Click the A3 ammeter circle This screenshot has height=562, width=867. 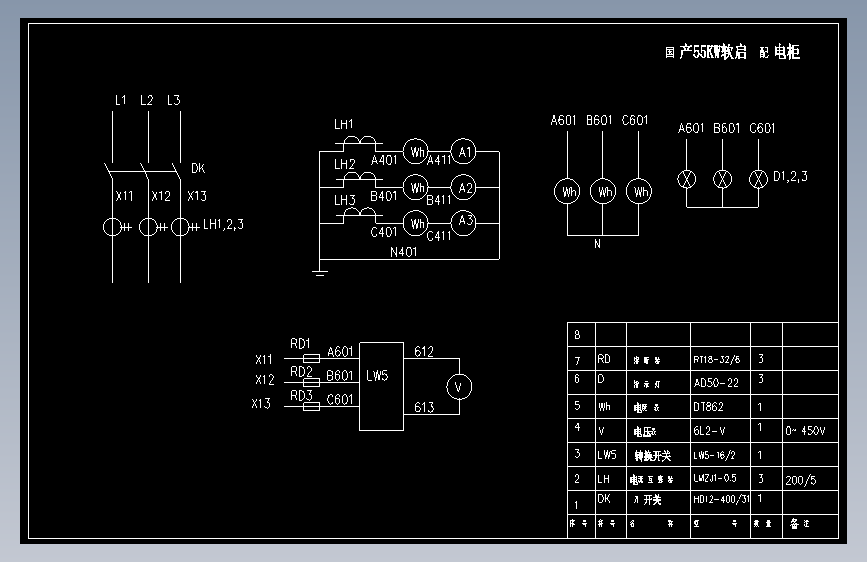[463, 223]
